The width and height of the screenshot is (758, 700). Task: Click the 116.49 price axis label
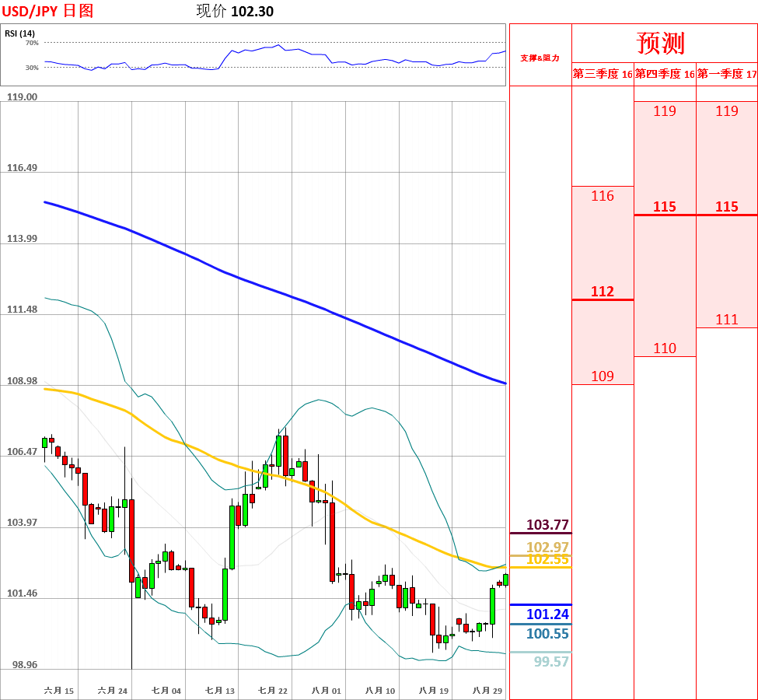pos(23,167)
